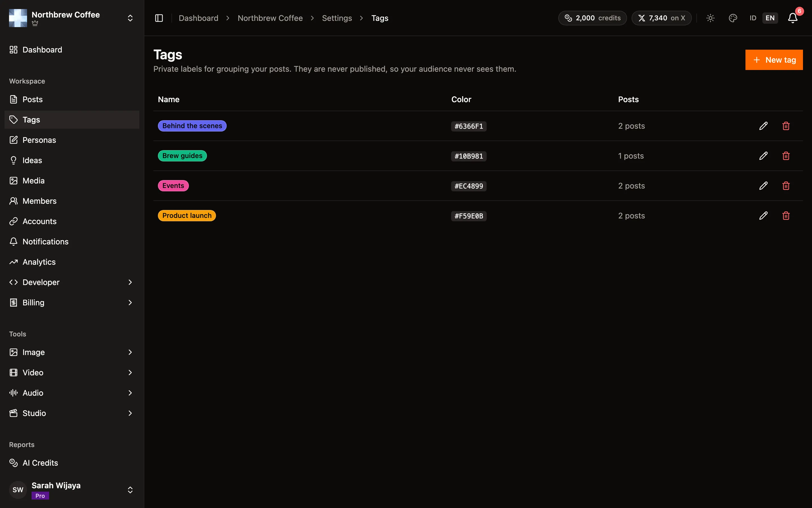Edit the Brew guides tag
The width and height of the screenshot is (812, 508).
(763, 156)
